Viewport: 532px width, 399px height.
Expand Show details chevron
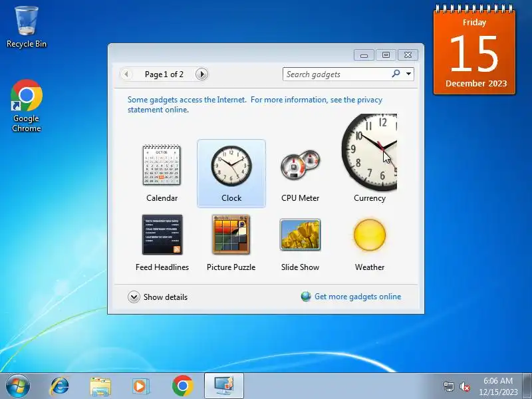[134, 297]
